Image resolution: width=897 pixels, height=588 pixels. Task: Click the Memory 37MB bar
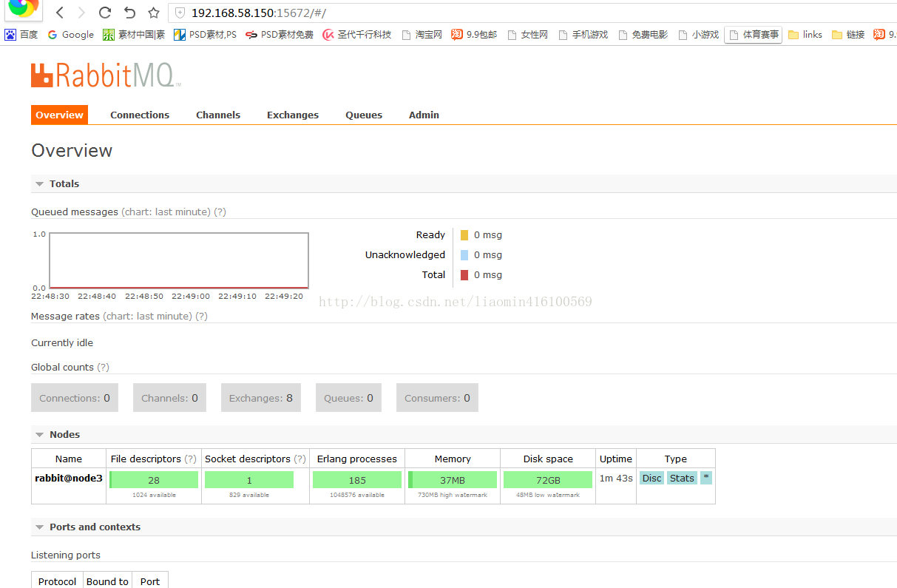coord(453,480)
